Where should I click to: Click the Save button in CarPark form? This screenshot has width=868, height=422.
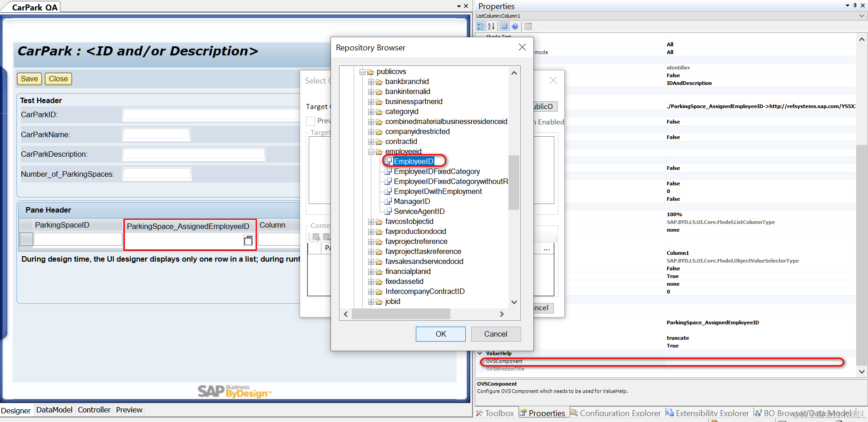(x=30, y=79)
